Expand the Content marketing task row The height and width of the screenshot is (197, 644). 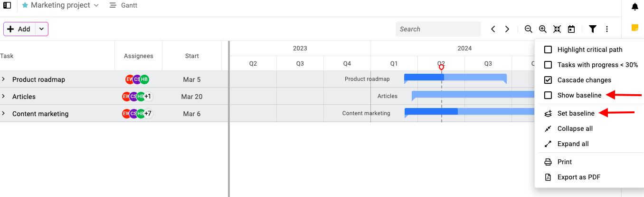click(x=3, y=114)
